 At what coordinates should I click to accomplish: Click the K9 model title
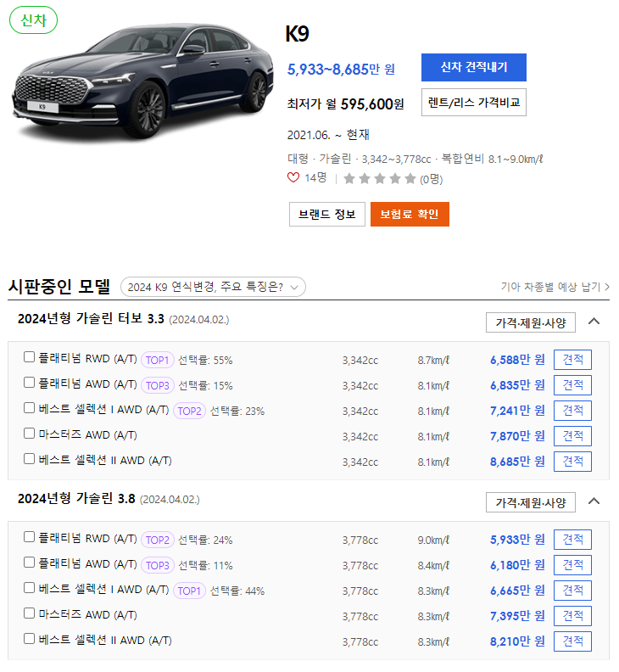(298, 34)
